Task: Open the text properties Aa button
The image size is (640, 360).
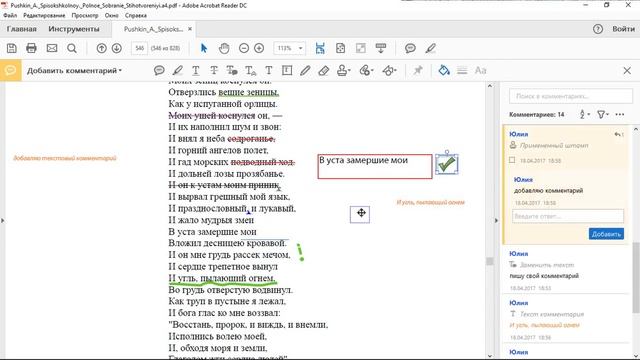Action: [x=480, y=71]
